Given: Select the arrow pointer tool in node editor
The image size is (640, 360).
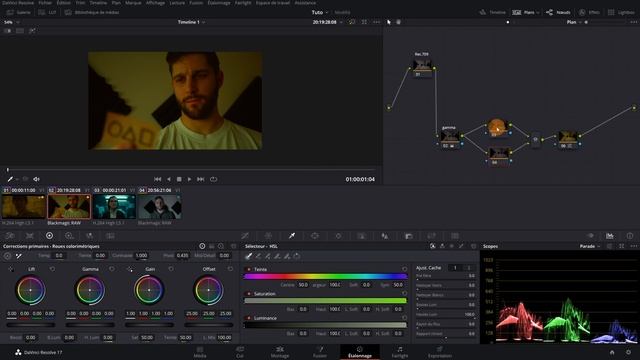Looking at the screenshot, I should (389, 22).
